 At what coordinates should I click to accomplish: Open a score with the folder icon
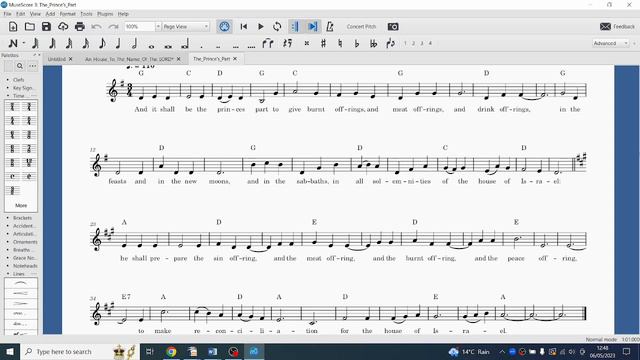(x=29, y=27)
